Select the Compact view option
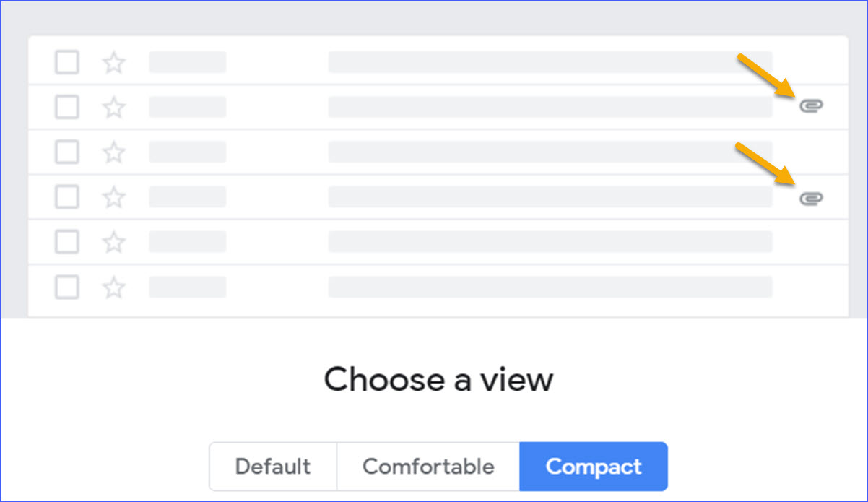 tap(594, 466)
